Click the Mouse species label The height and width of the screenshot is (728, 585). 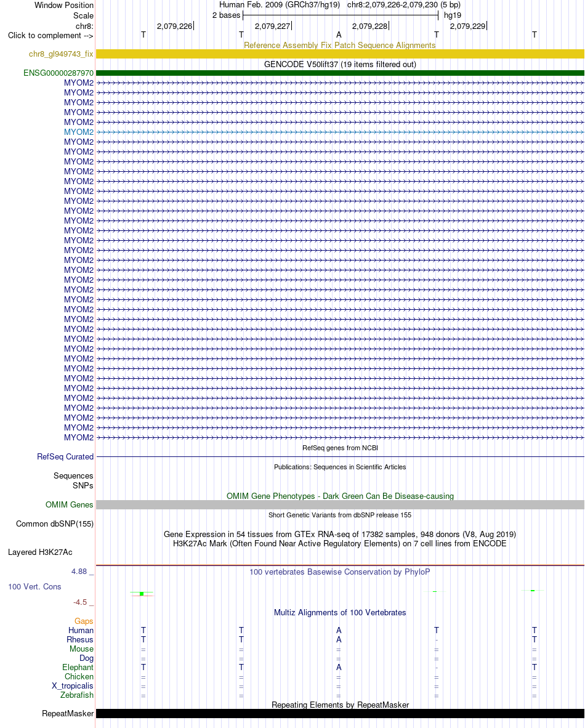pos(82,649)
